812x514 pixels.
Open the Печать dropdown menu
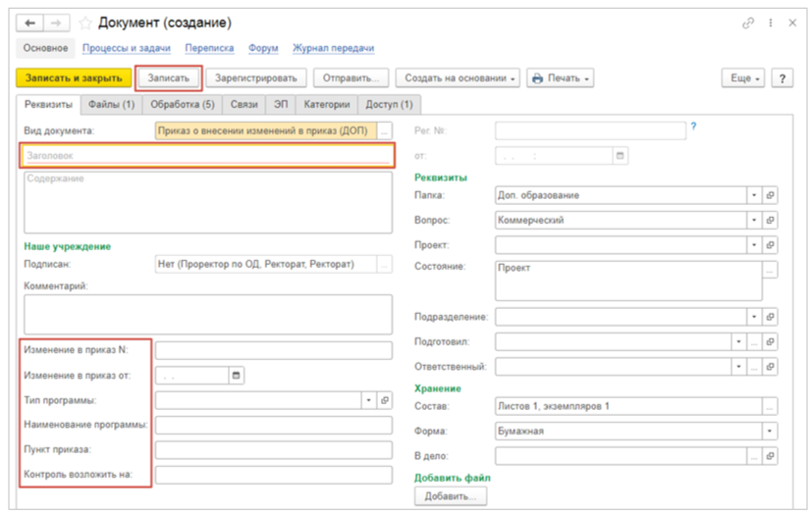coord(561,78)
